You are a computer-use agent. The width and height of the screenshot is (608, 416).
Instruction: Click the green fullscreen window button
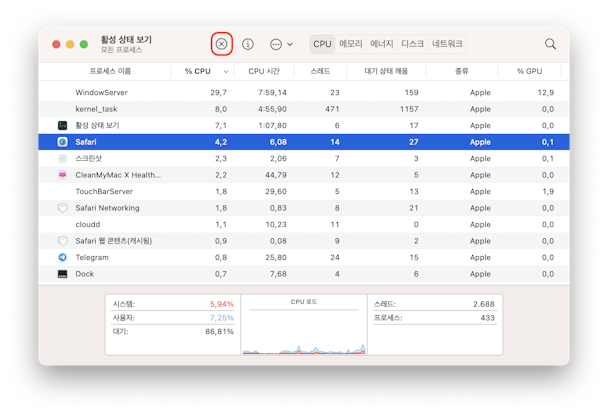84,44
